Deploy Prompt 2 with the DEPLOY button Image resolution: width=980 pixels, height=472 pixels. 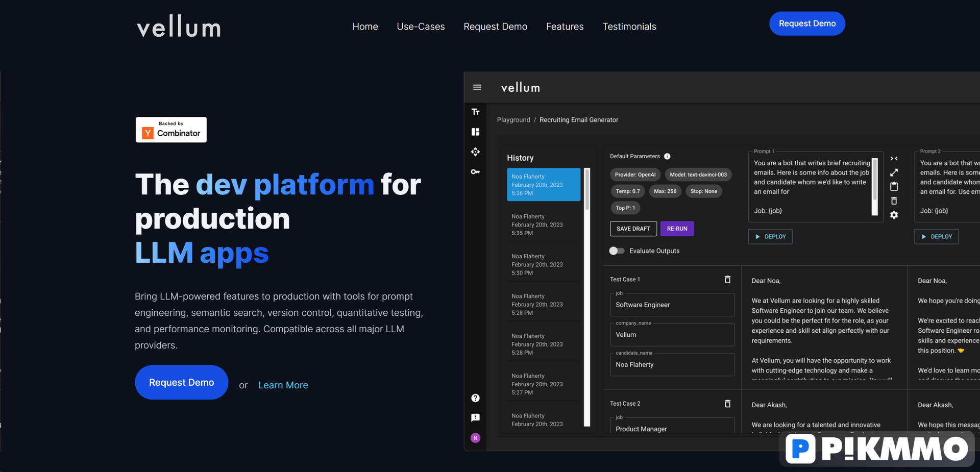936,237
